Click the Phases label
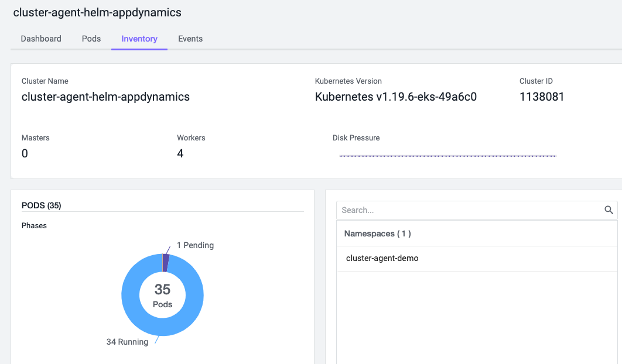The width and height of the screenshot is (622, 364). pos(34,226)
